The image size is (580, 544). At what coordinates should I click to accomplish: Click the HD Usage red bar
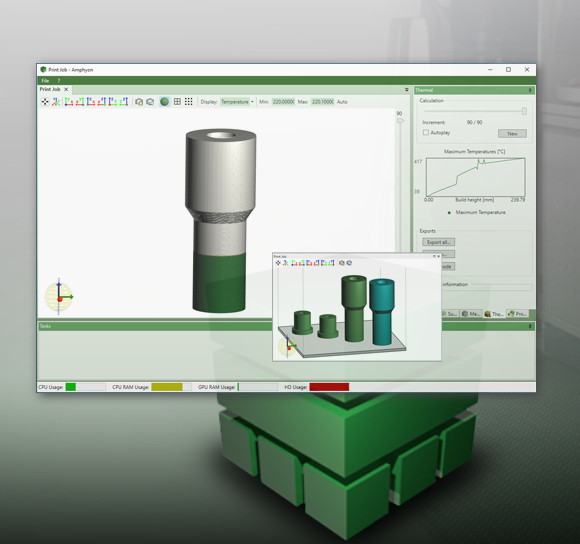pos(329,387)
